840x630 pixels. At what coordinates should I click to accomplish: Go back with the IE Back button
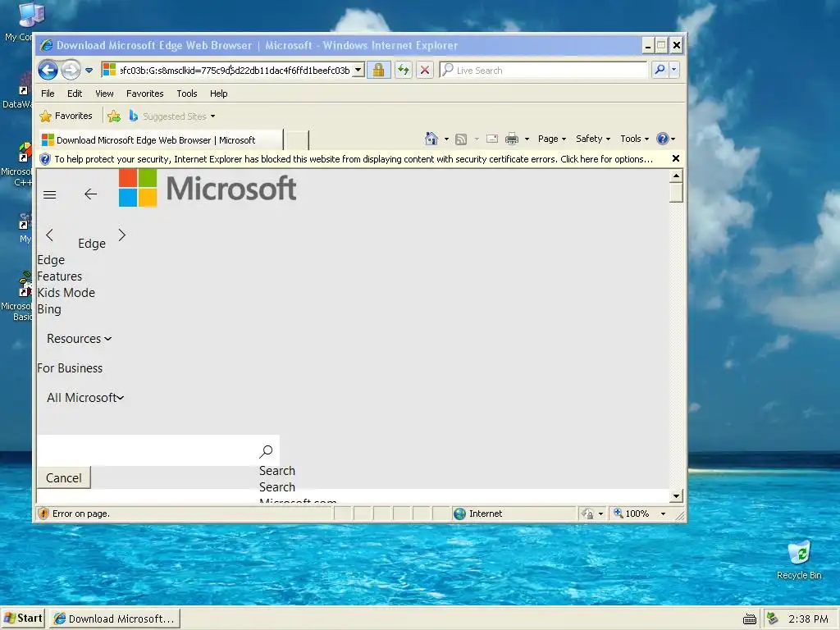pos(48,70)
